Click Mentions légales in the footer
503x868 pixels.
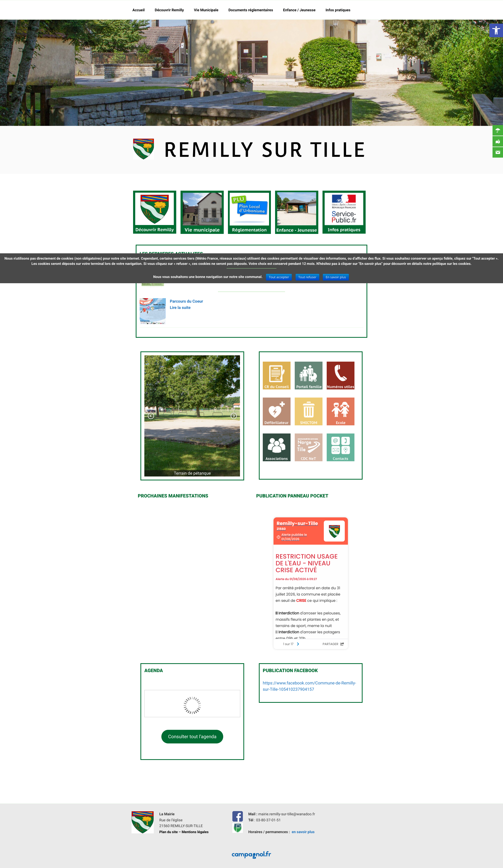point(195,832)
